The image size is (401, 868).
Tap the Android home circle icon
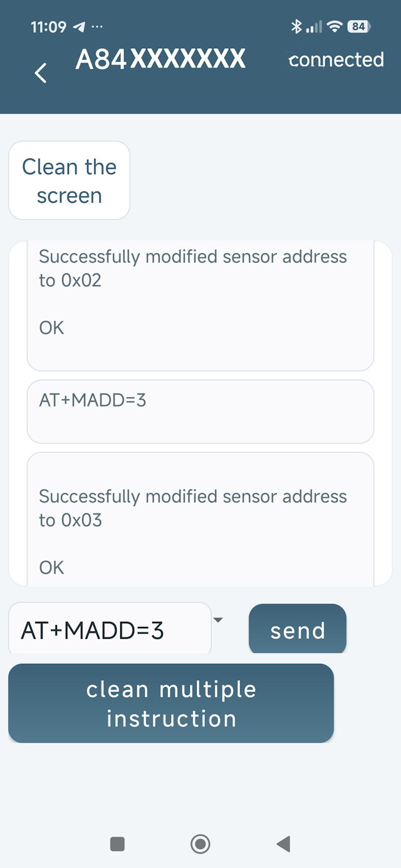pyautogui.click(x=200, y=844)
